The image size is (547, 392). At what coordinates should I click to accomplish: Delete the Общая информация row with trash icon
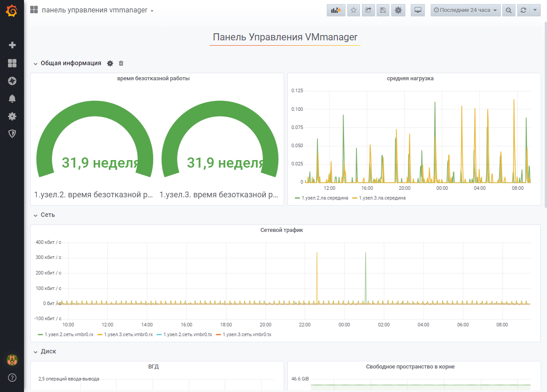121,63
